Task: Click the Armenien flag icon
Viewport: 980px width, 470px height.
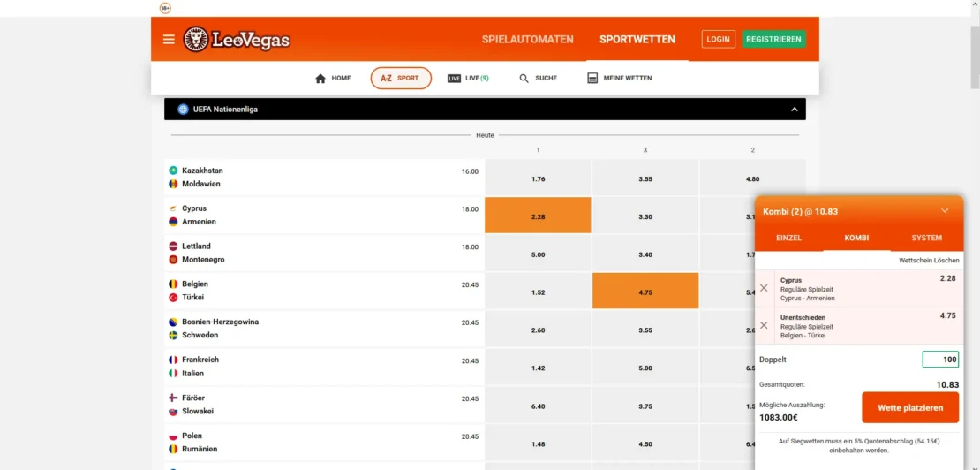Action: (x=173, y=222)
